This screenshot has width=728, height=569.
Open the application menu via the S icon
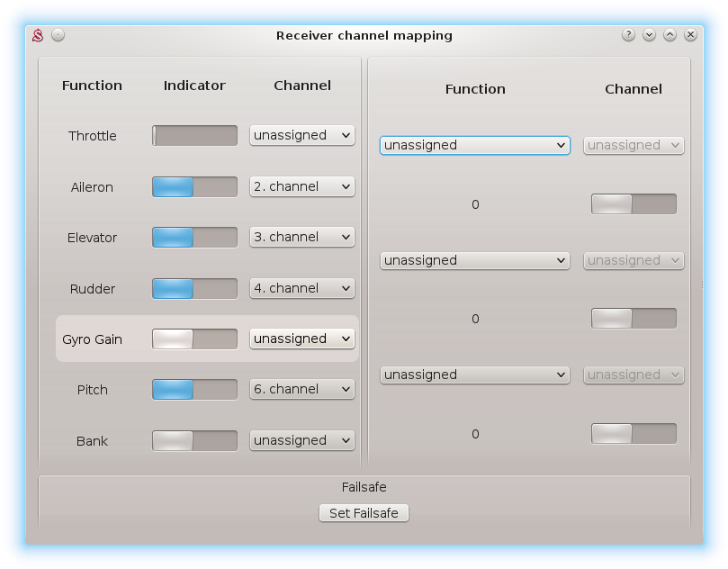click(36, 35)
